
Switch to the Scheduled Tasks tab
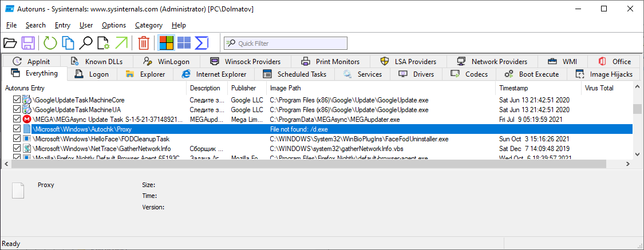point(295,74)
